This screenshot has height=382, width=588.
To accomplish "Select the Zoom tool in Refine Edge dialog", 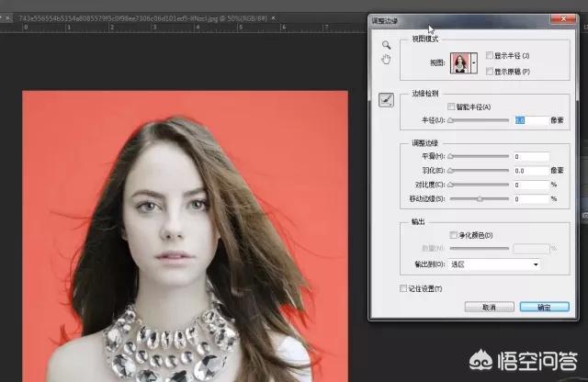I will click(386, 45).
